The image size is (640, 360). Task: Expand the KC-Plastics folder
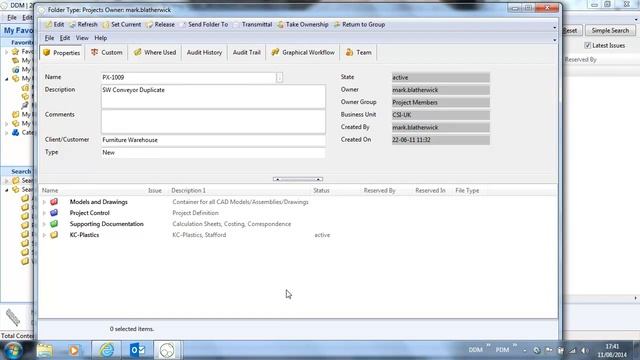pyautogui.click(x=44, y=235)
